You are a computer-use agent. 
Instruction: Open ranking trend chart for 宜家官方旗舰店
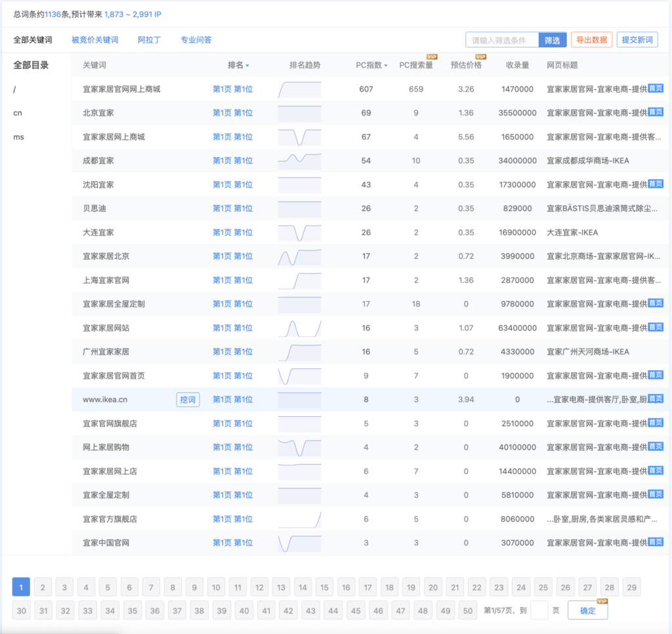(299, 519)
